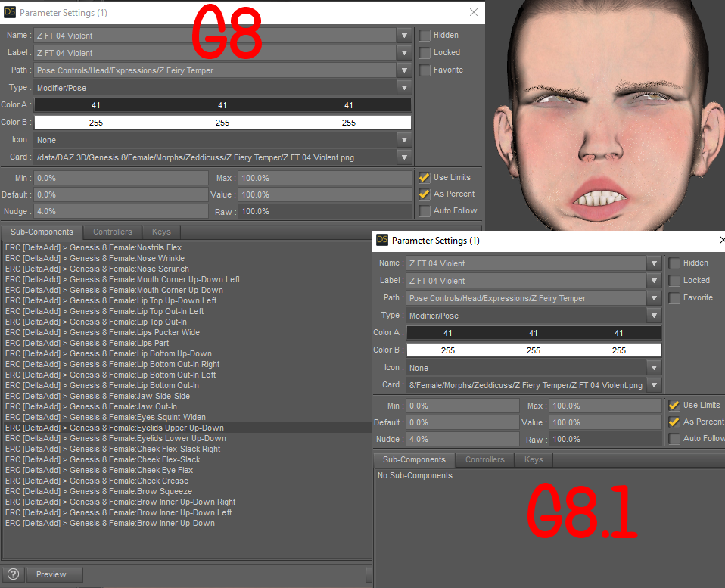This screenshot has width=725, height=588.
Task: Click DS logo icon in G8 window title
Action: coord(10,12)
